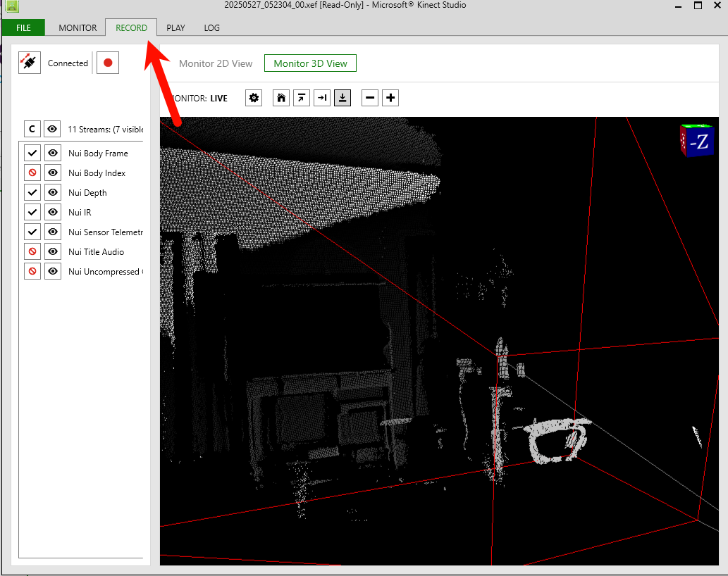Click the connect/disconnect plug icon
This screenshot has width=728, height=576.
point(30,63)
